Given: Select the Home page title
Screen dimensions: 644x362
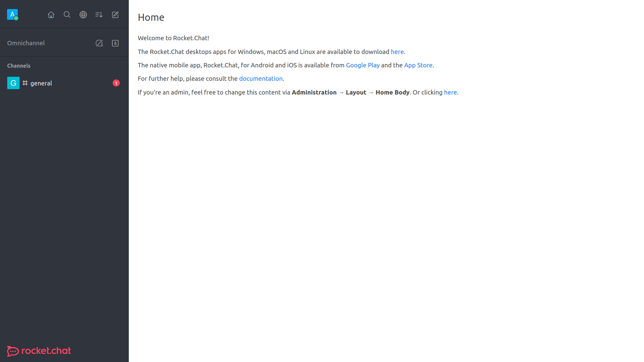Looking at the screenshot, I should pyautogui.click(x=151, y=17).
